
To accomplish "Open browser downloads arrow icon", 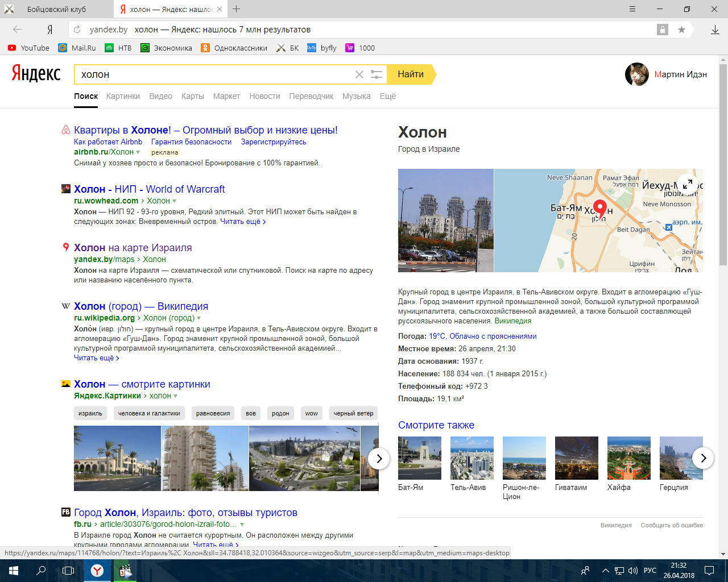I will point(715,30).
